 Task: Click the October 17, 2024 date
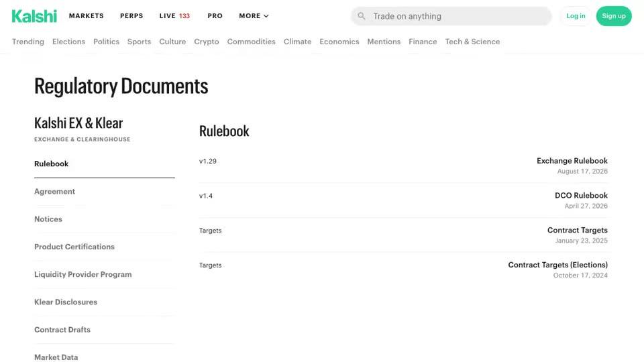coord(580,276)
